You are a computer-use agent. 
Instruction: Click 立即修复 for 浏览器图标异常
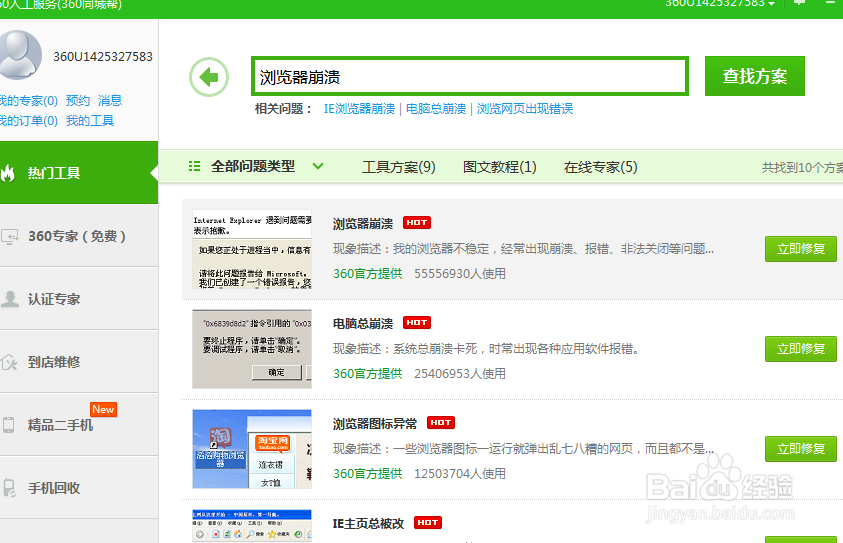(801, 449)
